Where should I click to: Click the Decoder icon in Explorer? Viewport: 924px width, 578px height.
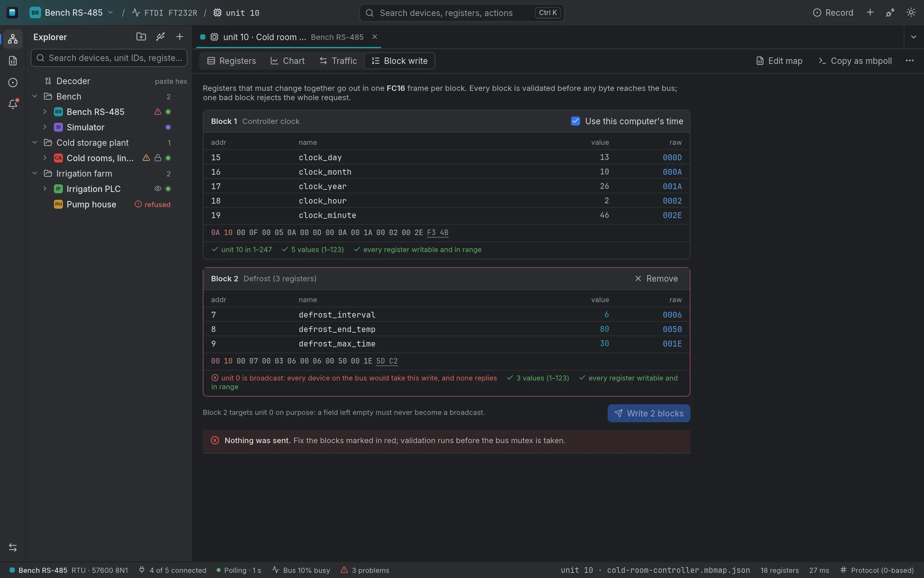[48, 81]
